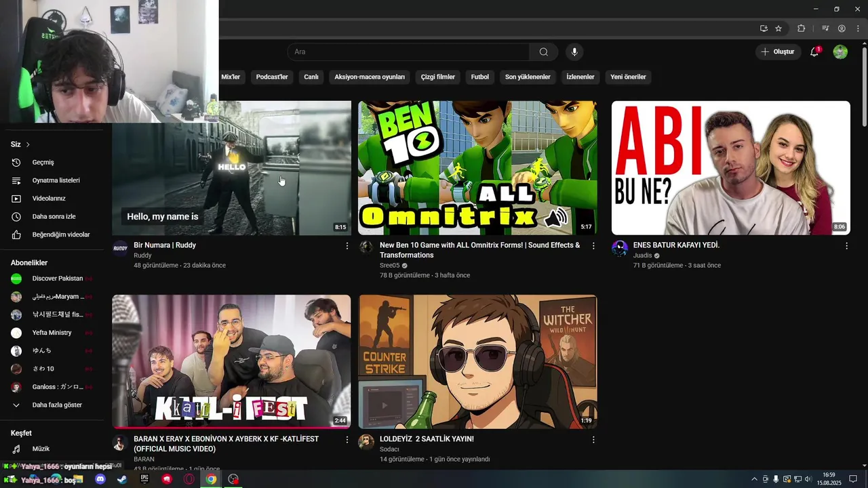The width and height of the screenshot is (868, 488).
Task: Open the Chrome profile icon
Action: [x=842, y=28]
